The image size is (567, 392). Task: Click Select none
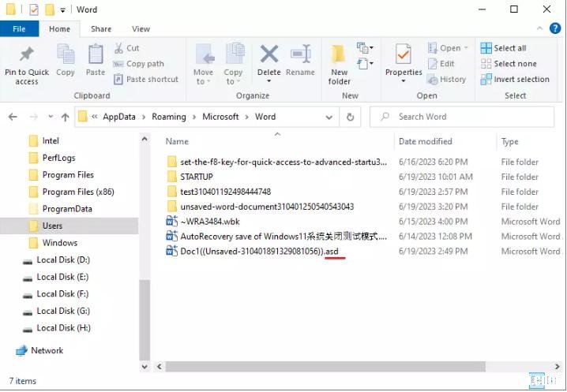509,64
